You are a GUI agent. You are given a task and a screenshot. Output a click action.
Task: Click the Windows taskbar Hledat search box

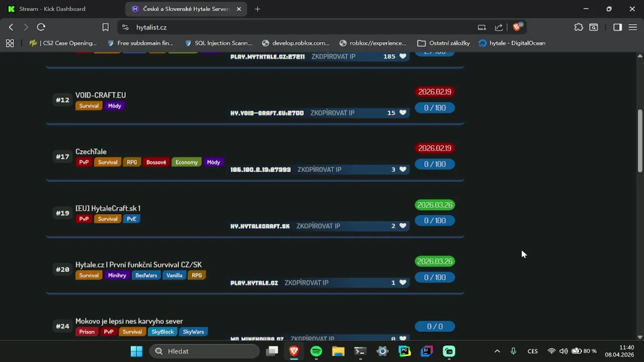click(205, 351)
